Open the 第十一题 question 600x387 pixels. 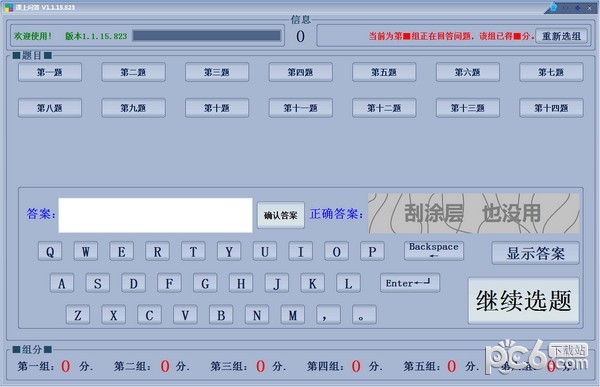tap(300, 108)
